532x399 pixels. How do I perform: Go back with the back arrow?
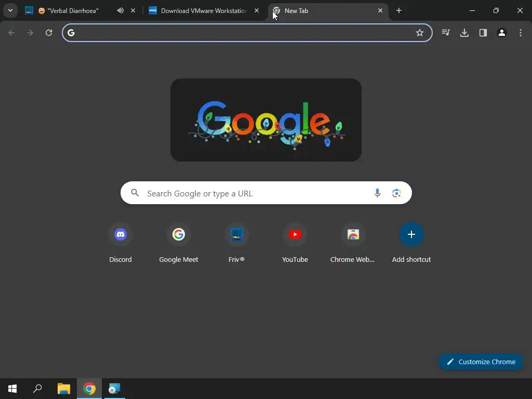tap(11, 33)
